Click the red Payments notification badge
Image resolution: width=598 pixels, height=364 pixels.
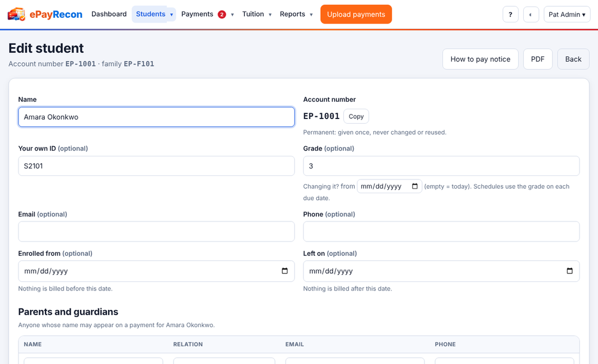[x=221, y=14]
